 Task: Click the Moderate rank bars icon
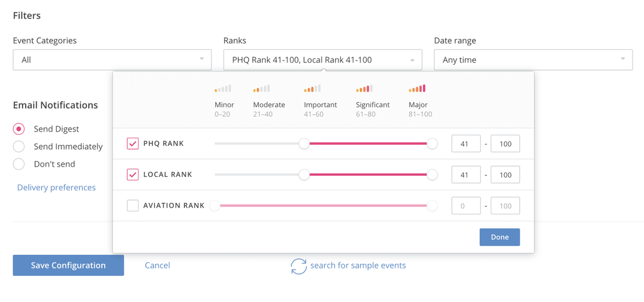pos(261,88)
